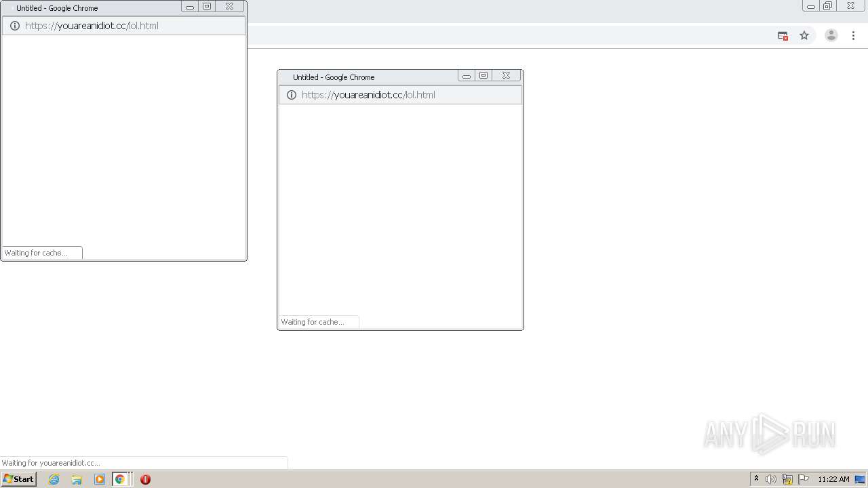Screen dimensions: 868x488
Task: Open the volume speaker tray icon
Action: (771, 479)
